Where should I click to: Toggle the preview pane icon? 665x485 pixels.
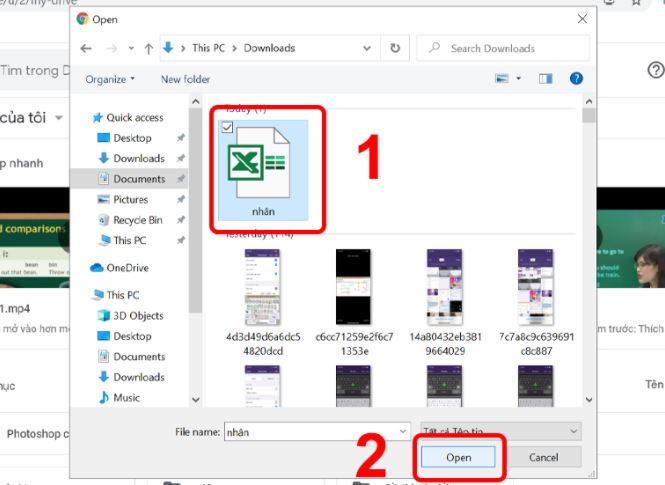pos(545,78)
